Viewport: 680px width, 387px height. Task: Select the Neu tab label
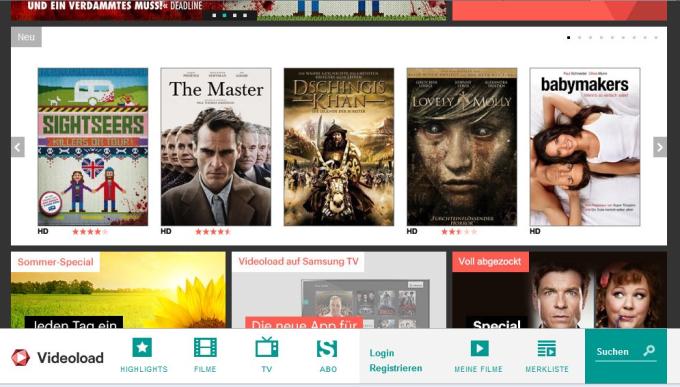click(26, 37)
